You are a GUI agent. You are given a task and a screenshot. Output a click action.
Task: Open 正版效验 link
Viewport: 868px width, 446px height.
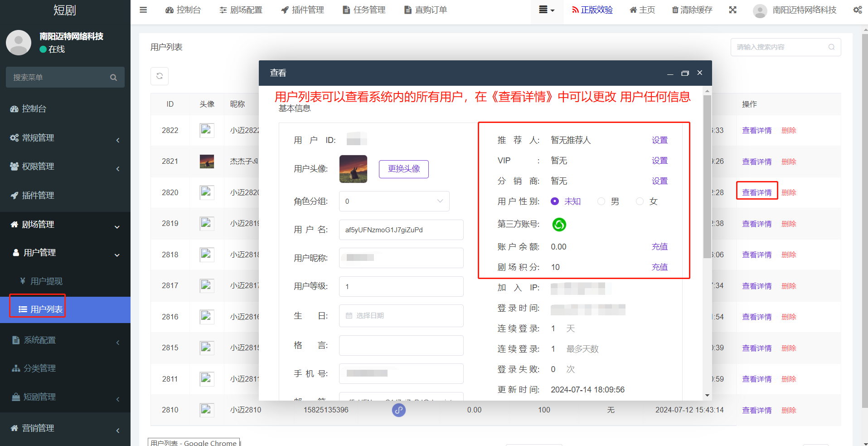[x=592, y=10]
